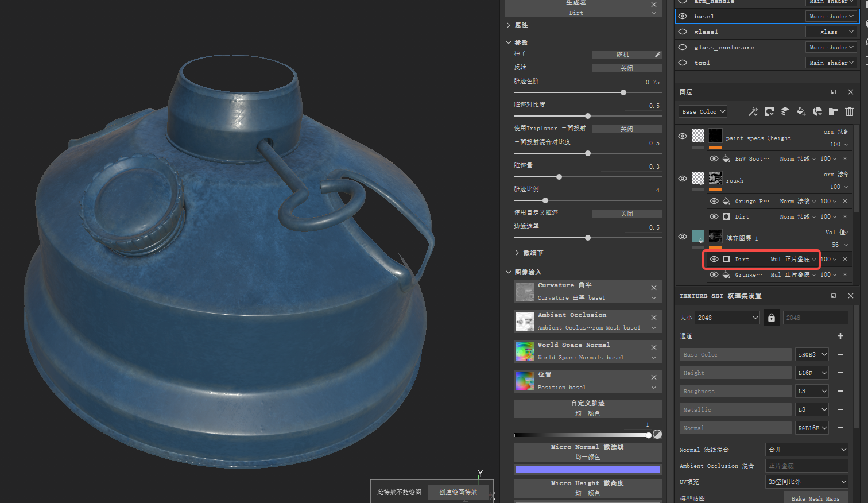The height and width of the screenshot is (503, 868).
Task: Toggle visibility of the glass_enclosure texture set
Action: [x=683, y=47]
